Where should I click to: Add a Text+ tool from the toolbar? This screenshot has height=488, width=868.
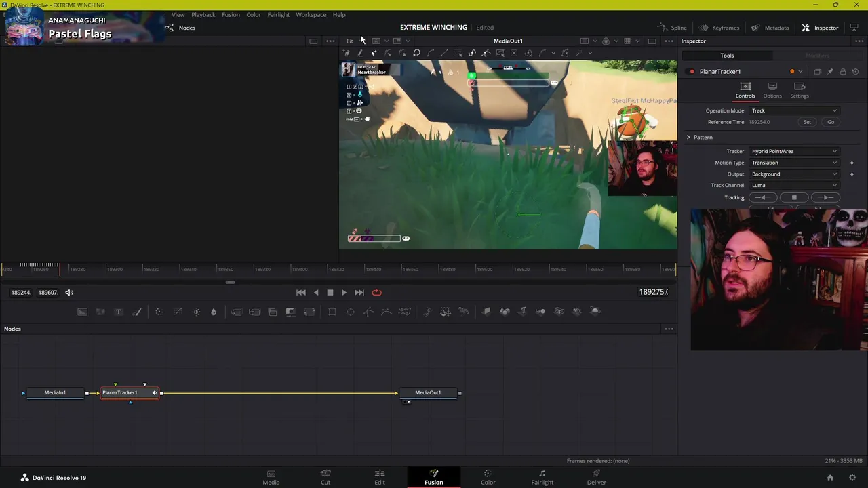point(119,312)
